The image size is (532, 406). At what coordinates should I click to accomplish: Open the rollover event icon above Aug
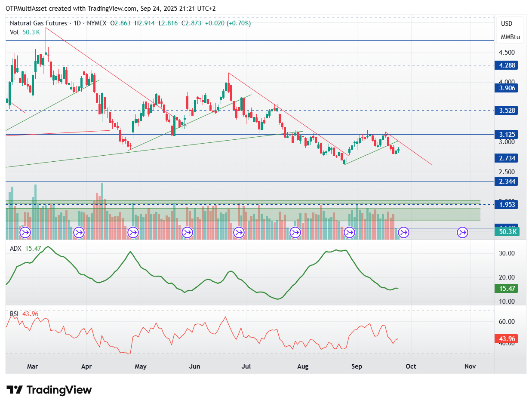295,233
